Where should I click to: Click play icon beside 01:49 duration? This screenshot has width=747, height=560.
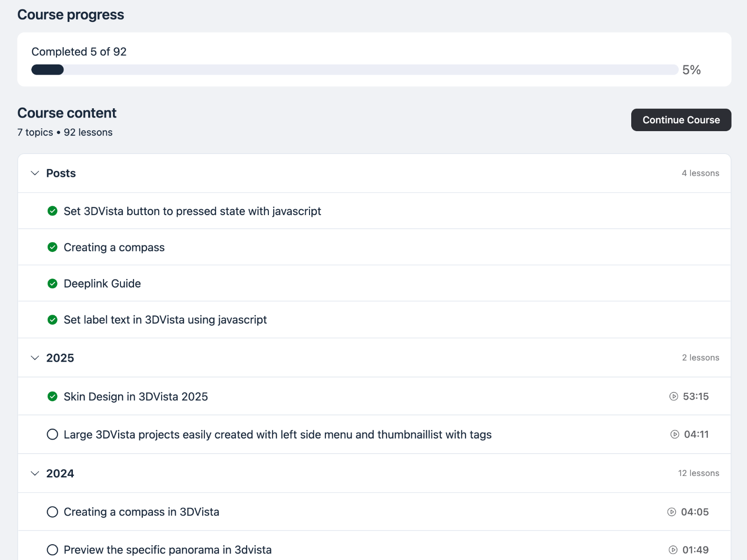pyautogui.click(x=673, y=550)
